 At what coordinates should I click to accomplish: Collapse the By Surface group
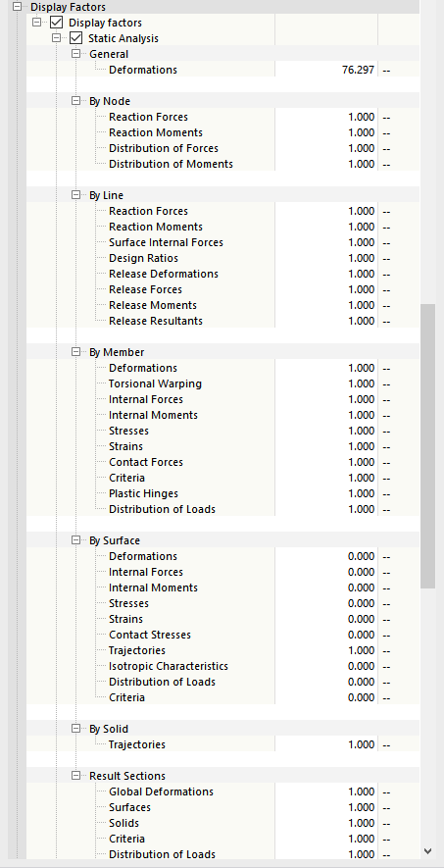[x=75, y=540]
